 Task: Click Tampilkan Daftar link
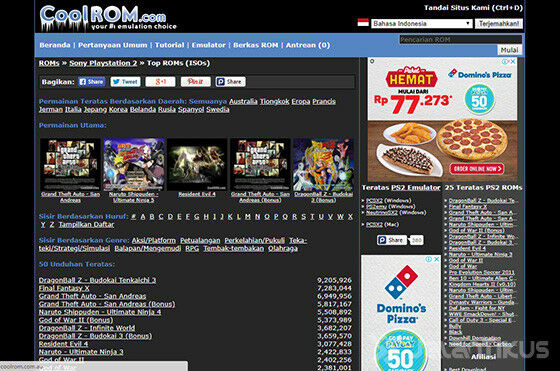pyautogui.click(x=86, y=225)
